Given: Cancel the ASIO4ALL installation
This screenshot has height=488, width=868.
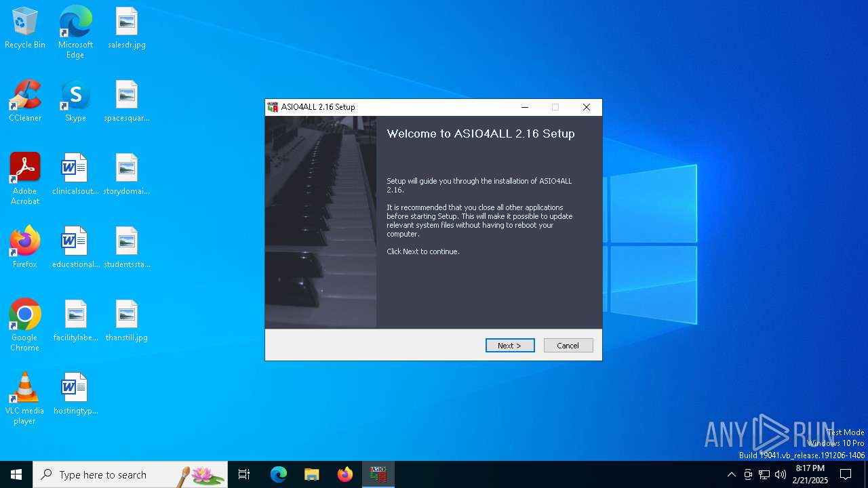Looking at the screenshot, I should click(x=568, y=346).
